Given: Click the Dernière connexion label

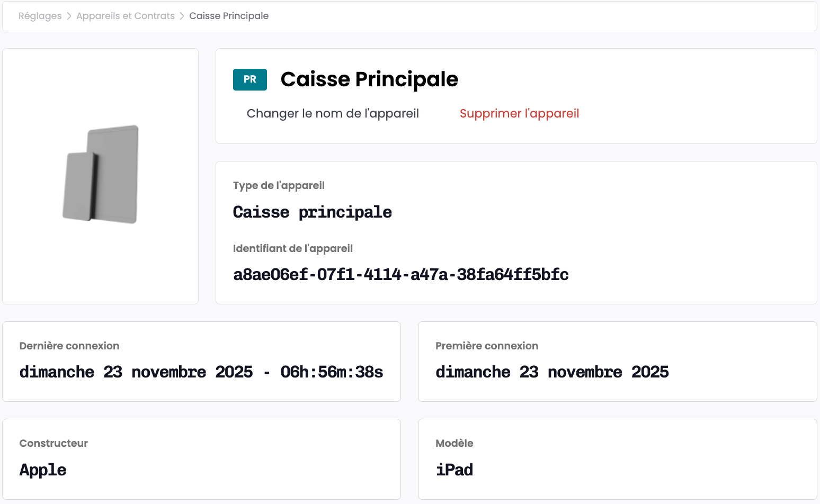Looking at the screenshot, I should pos(69,346).
